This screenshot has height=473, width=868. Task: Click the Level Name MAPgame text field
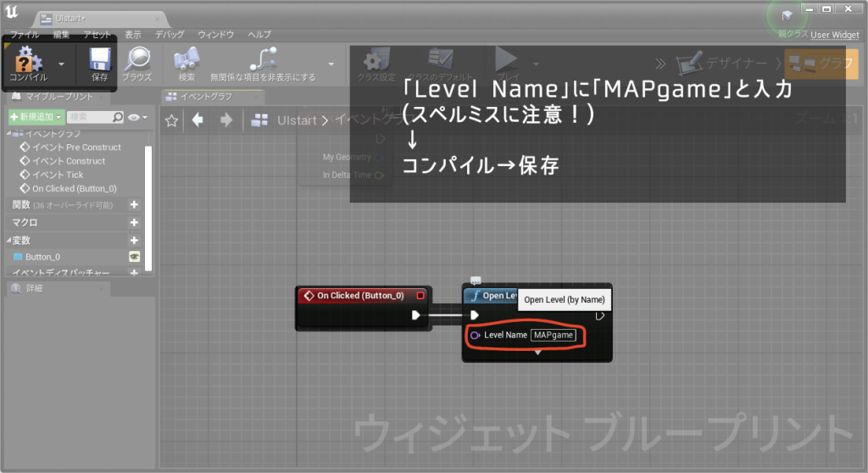[x=554, y=335]
